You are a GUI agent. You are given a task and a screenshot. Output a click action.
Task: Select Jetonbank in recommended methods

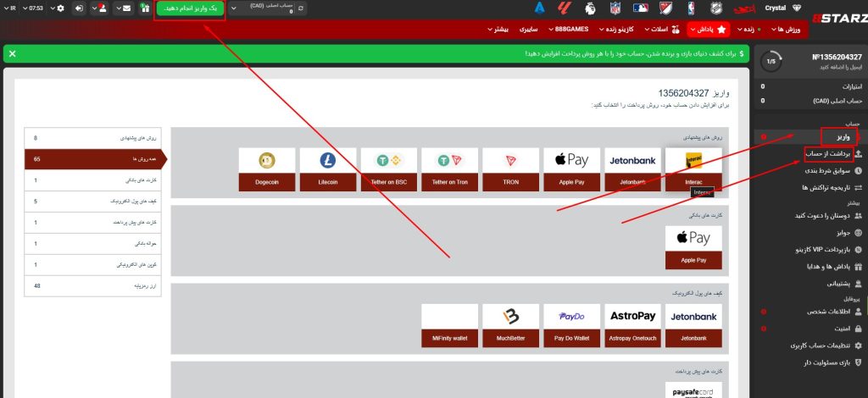[632, 169]
